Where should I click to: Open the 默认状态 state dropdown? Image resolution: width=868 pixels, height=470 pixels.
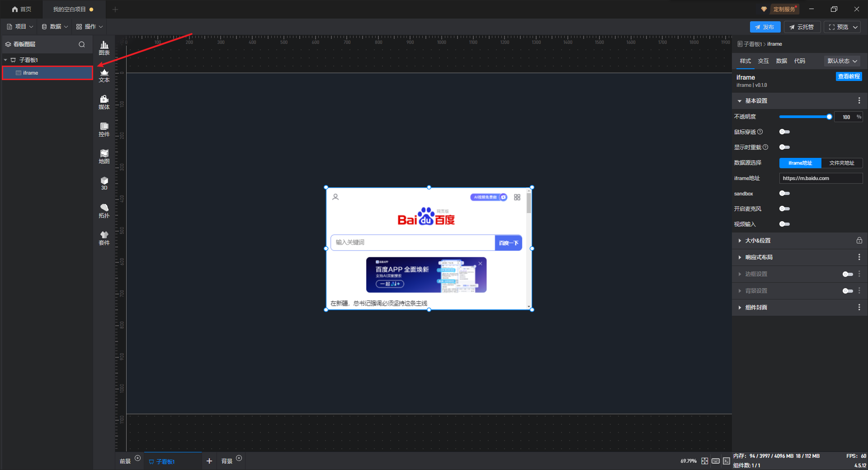[842, 61]
